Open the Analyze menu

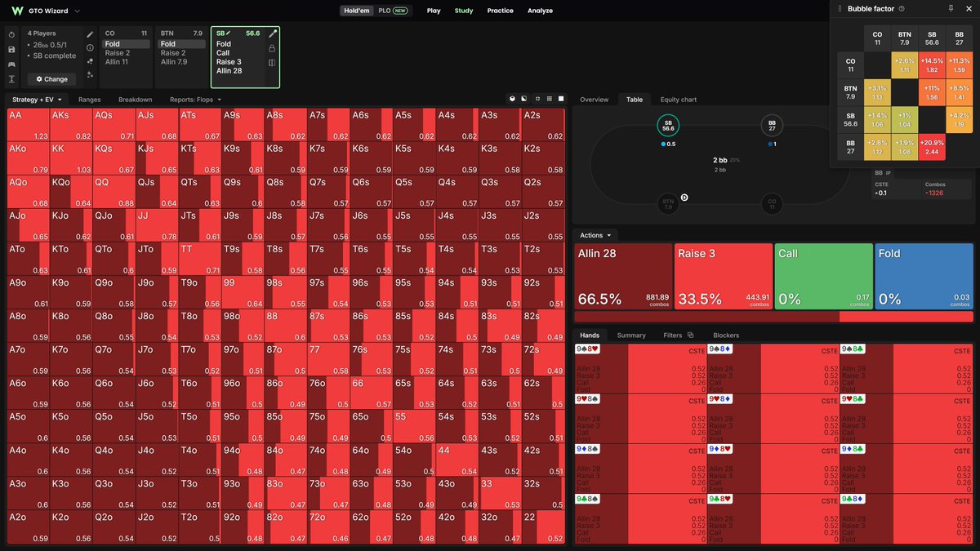pyautogui.click(x=540, y=11)
